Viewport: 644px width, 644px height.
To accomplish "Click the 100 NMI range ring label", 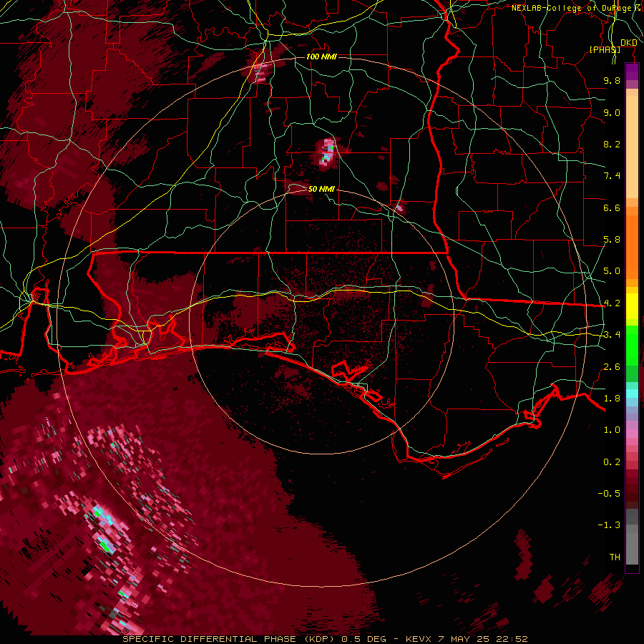I will coord(321,57).
